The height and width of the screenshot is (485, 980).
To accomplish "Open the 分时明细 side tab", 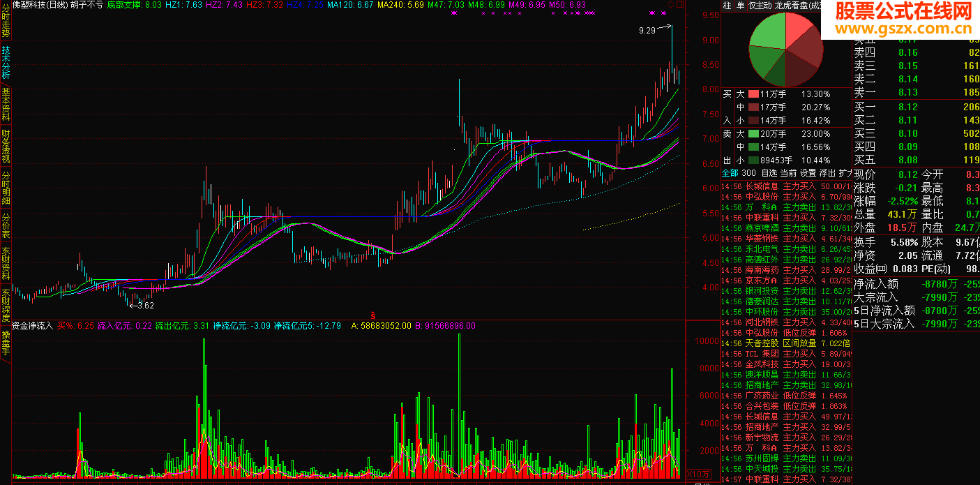I will pos(6,188).
